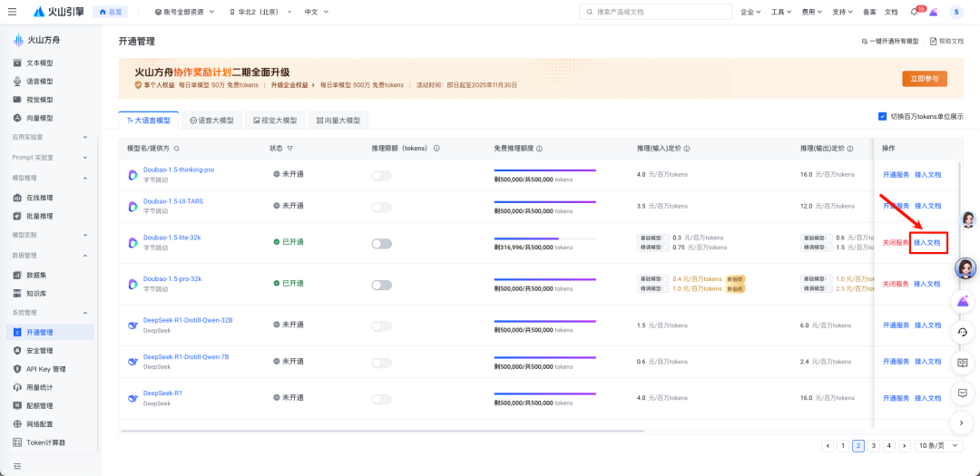The image size is (980, 476).
Task: Click 文档 in top navigation
Action: [x=891, y=12]
